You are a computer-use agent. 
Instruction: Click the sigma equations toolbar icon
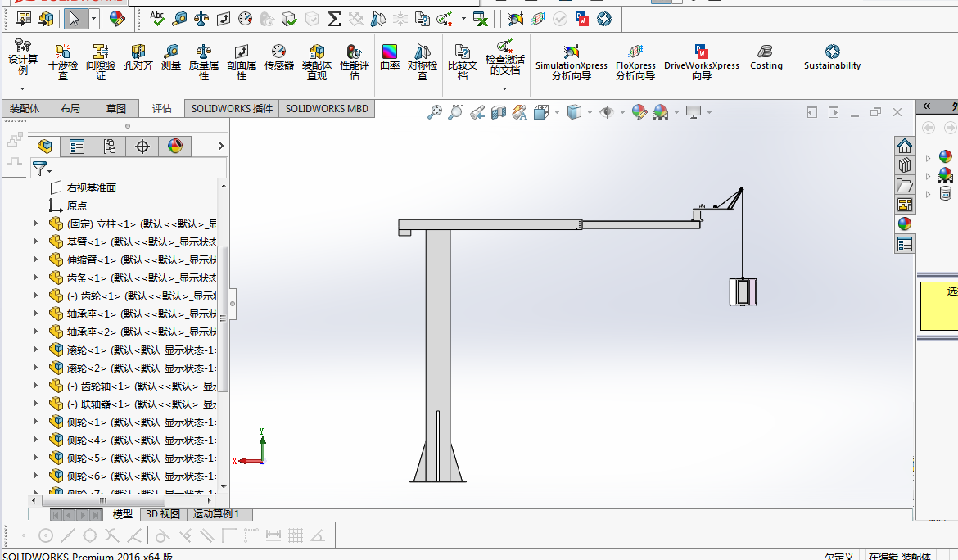pos(333,19)
